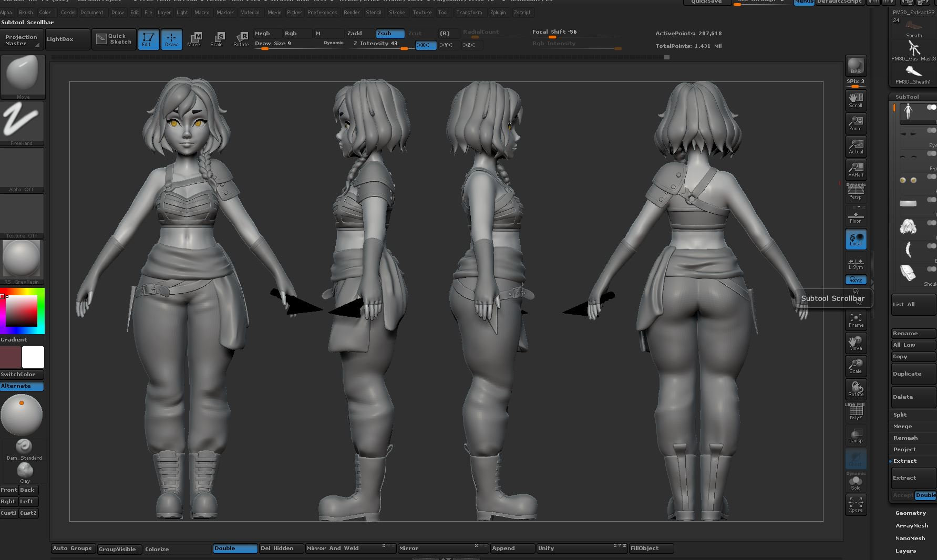Toggle Transp transparency mode
The height and width of the screenshot is (560, 937).
click(856, 435)
